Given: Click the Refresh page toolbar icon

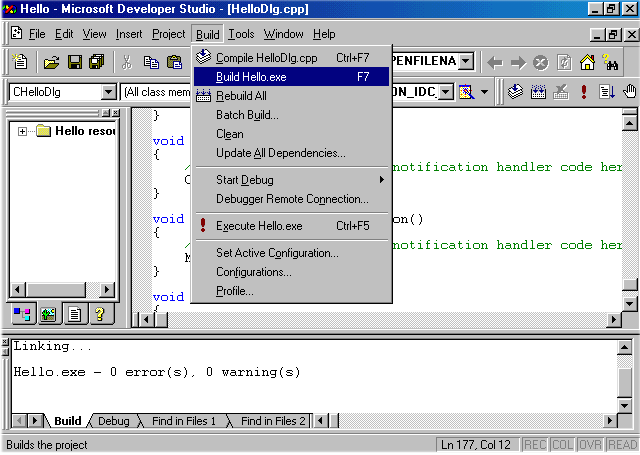Looking at the screenshot, I should click(x=564, y=63).
